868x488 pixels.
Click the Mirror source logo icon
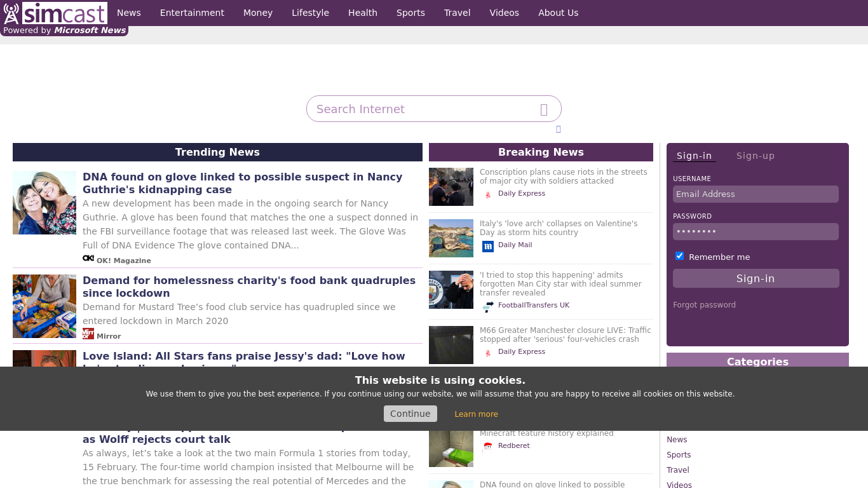[88, 334]
